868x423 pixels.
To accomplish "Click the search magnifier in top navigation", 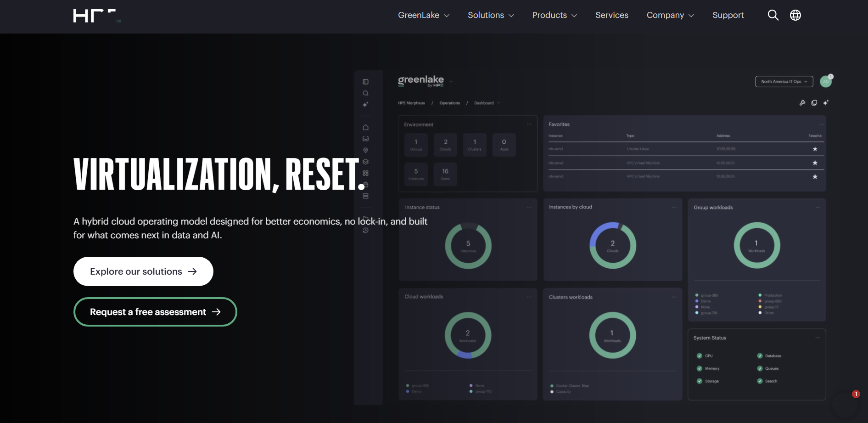I will click(x=773, y=15).
